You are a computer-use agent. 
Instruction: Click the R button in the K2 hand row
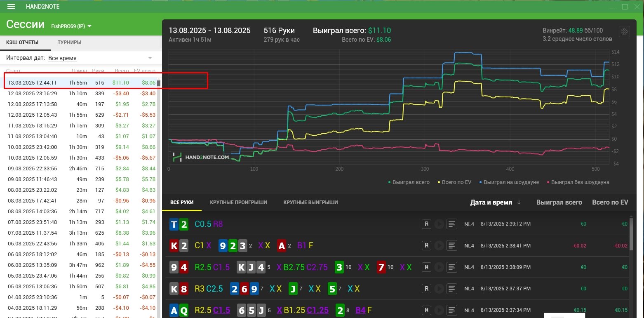coord(426,245)
